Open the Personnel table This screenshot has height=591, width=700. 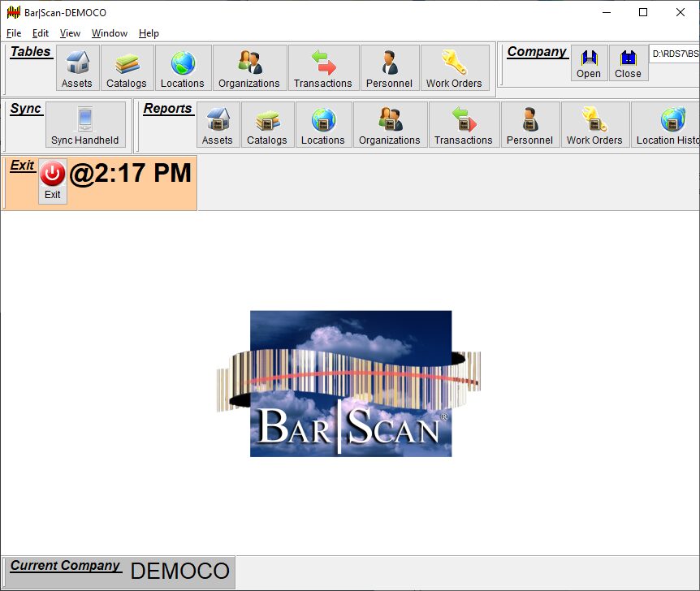pyautogui.click(x=389, y=68)
